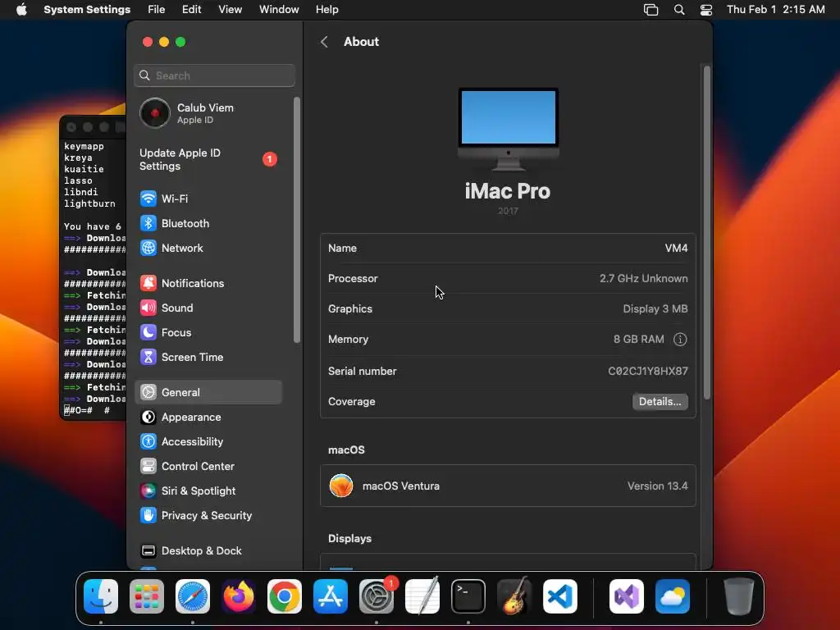Open the Help menu
The image size is (840, 630).
click(326, 10)
